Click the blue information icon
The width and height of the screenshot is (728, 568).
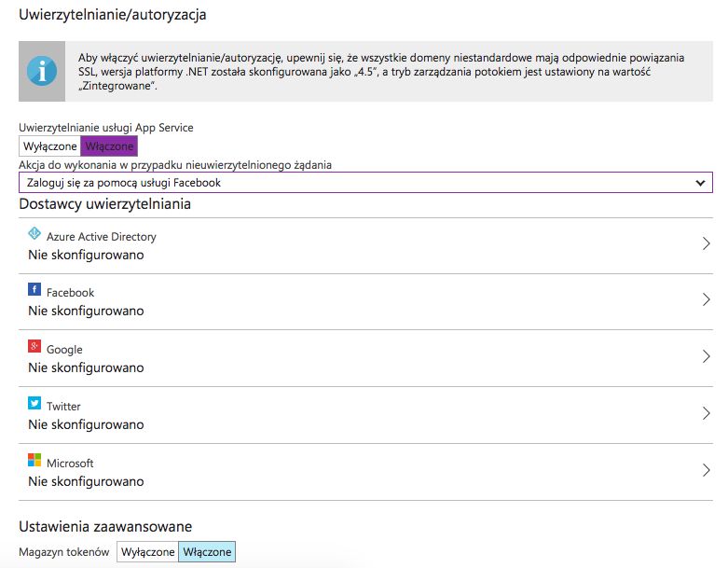pyautogui.click(x=41, y=71)
